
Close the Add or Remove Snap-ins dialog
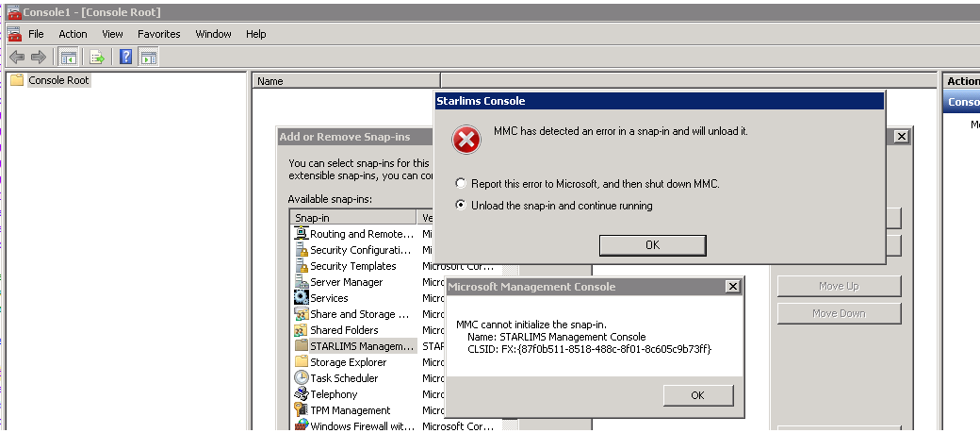tap(901, 137)
